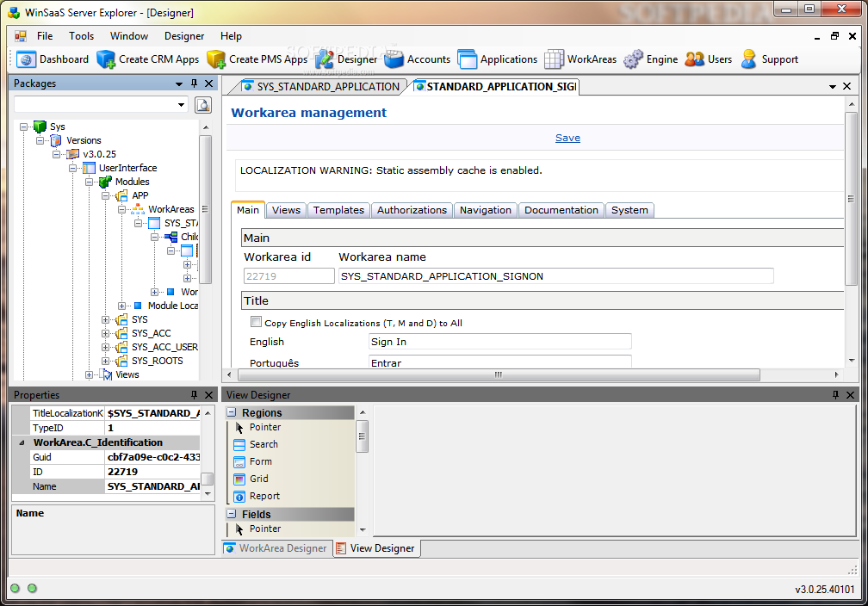The width and height of the screenshot is (868, 606).
Task: Open Accounts toolbar icon
Action: 394,59
